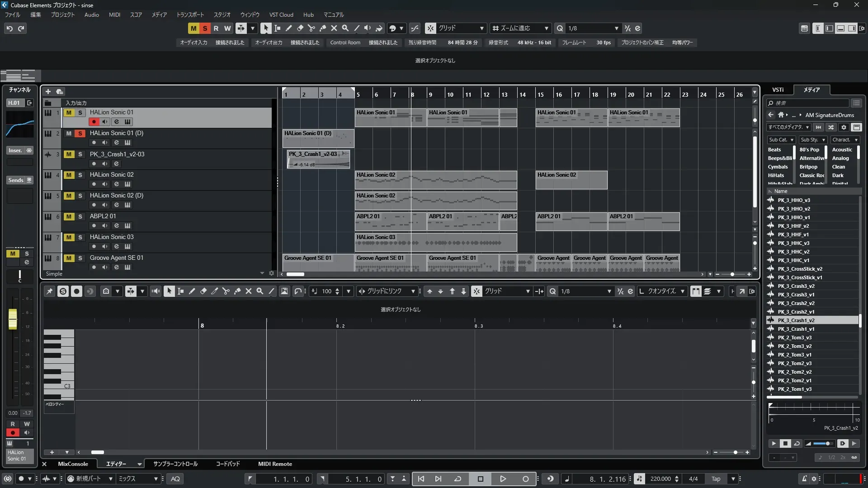868x488 pixels.
Task: Select the Draw pencil tool in top toolbar
Action: [x=289, y=28]
